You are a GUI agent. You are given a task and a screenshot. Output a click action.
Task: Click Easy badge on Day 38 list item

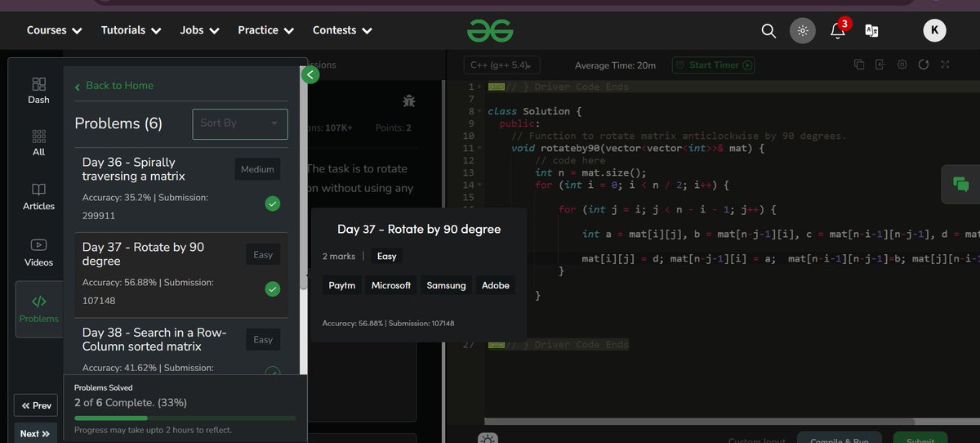263,340
